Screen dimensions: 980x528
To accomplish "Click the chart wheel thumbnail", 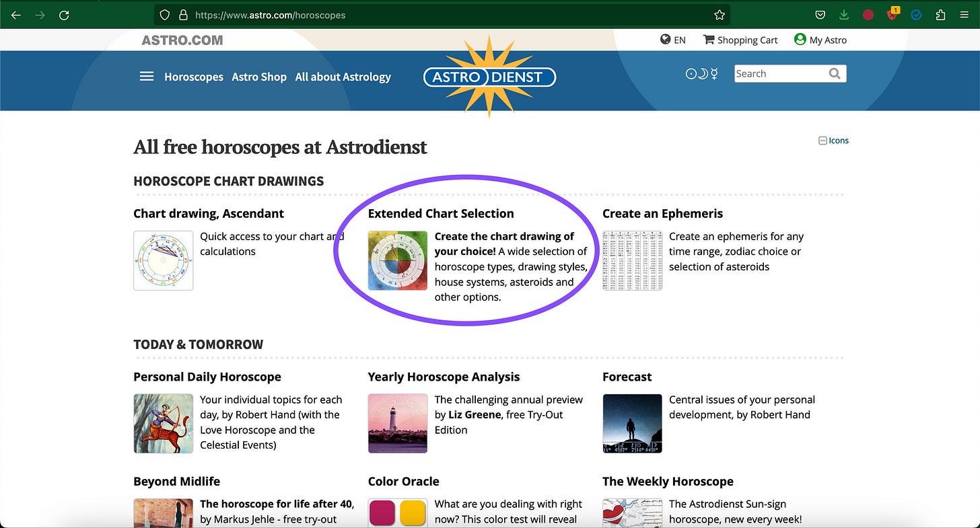I will [x=164, y=260].
